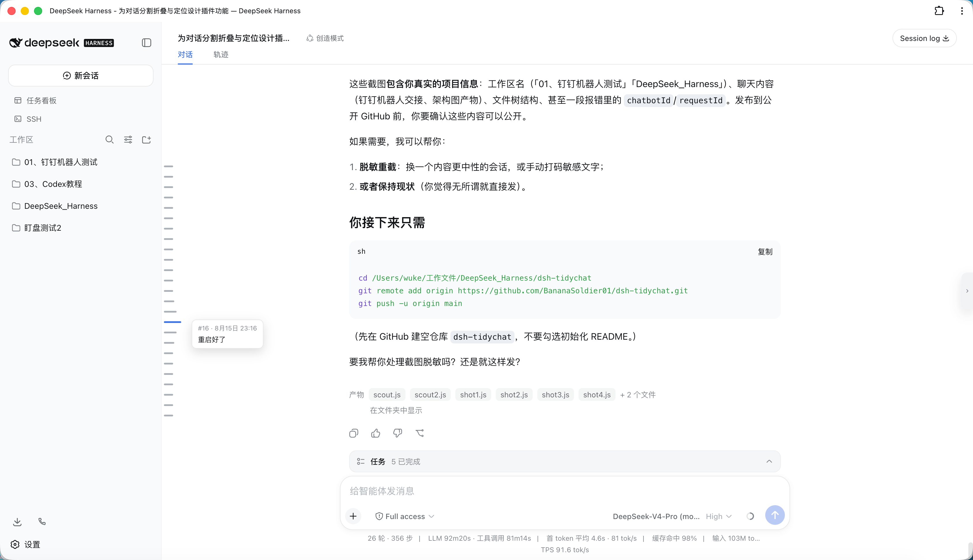Viewport: 973px width, 560px height.
Task: Open 任务看板 task board
Action: pyautogui.click(x=81, y=100)
